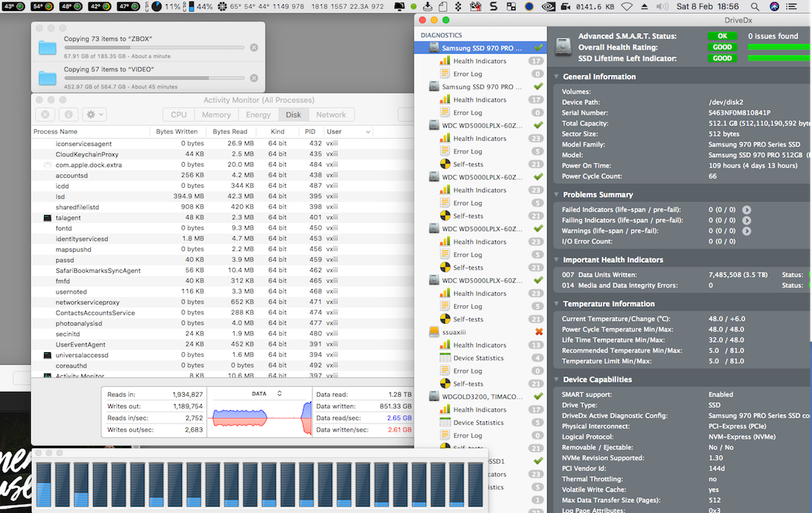
Task: Collapse the Temperature Information section
Action: pyautogui.click(x=557, y=304)
